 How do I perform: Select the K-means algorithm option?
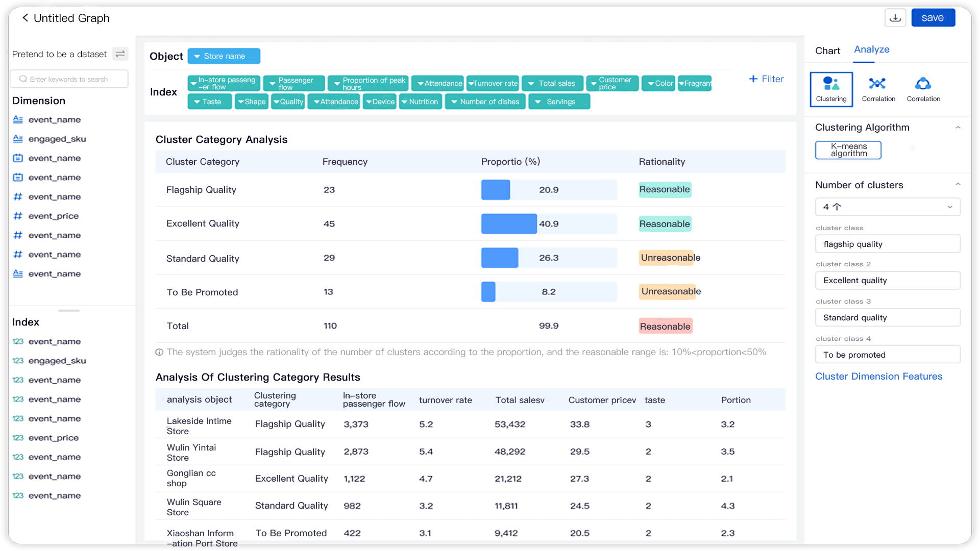(848, 150)
